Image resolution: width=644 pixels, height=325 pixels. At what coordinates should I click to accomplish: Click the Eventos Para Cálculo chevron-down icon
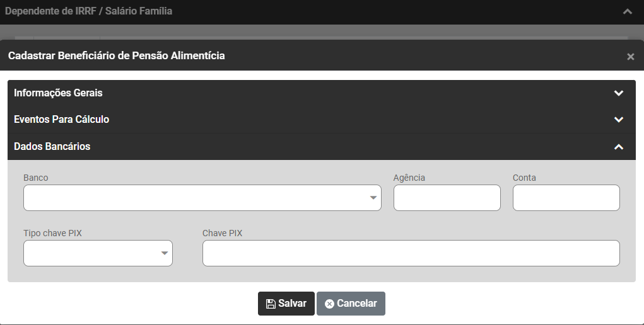pos(619,120)
